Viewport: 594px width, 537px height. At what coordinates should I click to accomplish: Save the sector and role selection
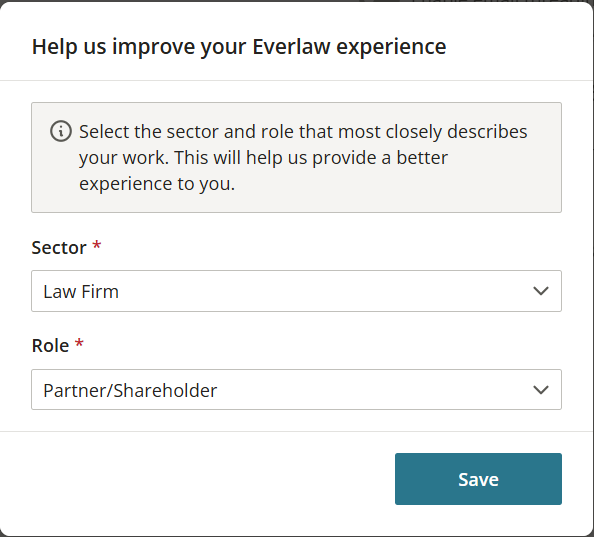pyautogui.click(x=478, y=479)
